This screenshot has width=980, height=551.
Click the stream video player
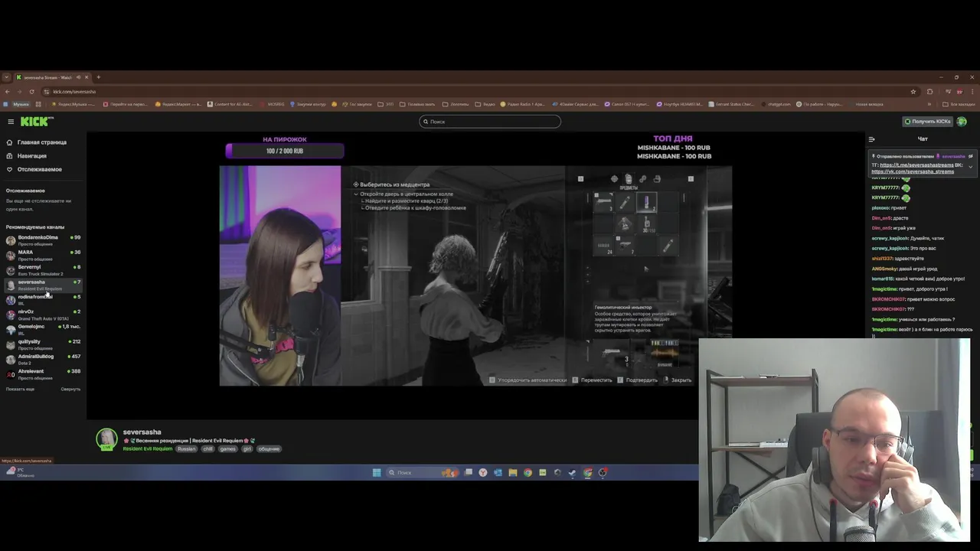(475, 275)
